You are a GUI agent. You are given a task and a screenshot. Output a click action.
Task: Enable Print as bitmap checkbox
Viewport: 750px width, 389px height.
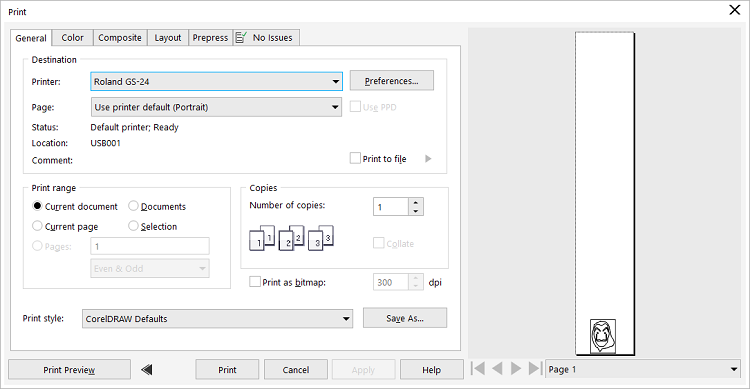pos(255,282)
